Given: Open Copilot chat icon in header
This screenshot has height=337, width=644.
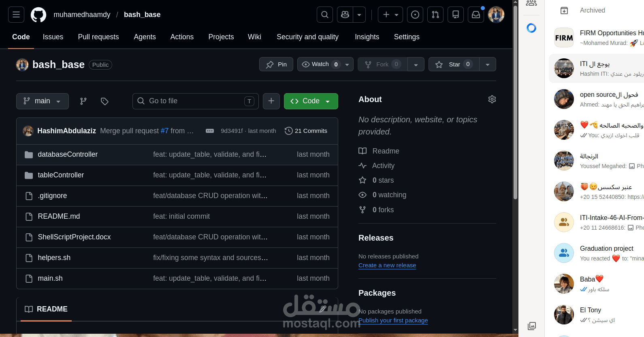Looking at the screenshot, I should 345,15.
